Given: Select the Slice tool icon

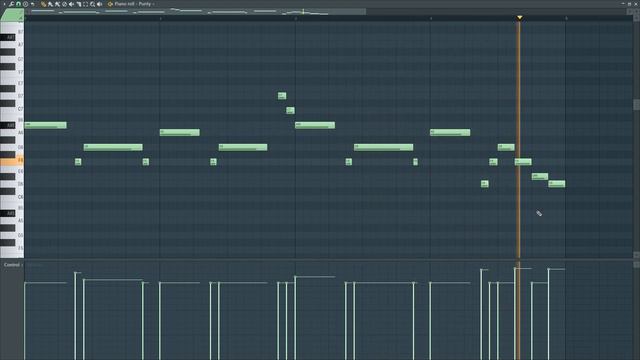Looking at the screenshot, I should [79, 4].
